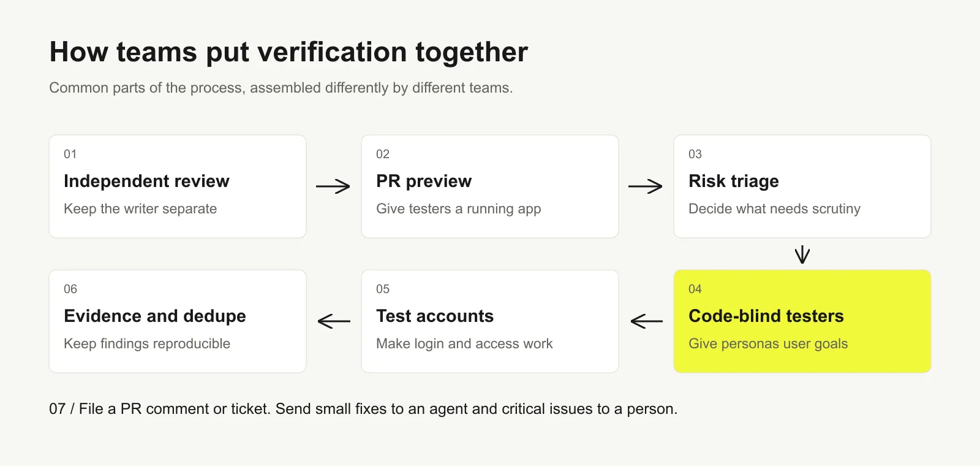This screenshot has height=466, width=980.
Task: Click 'Keep findings reproducible' description
Action: click(x=147, y=343)
